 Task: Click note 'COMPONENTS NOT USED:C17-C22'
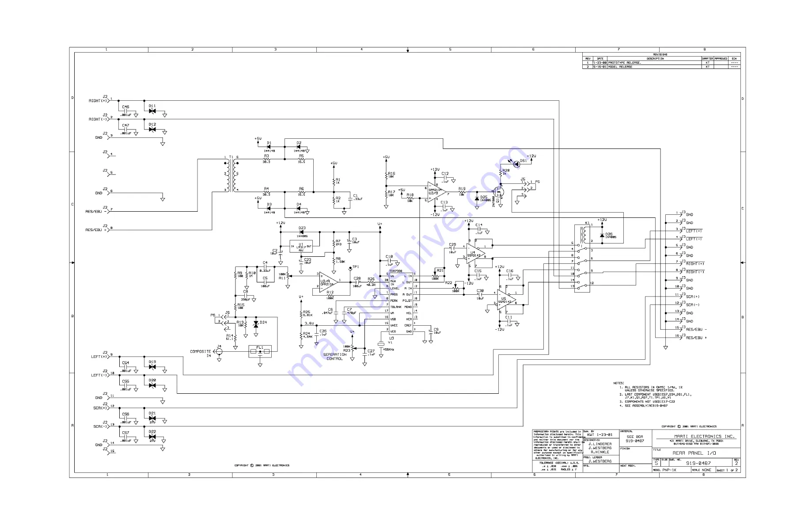[650, 402]
